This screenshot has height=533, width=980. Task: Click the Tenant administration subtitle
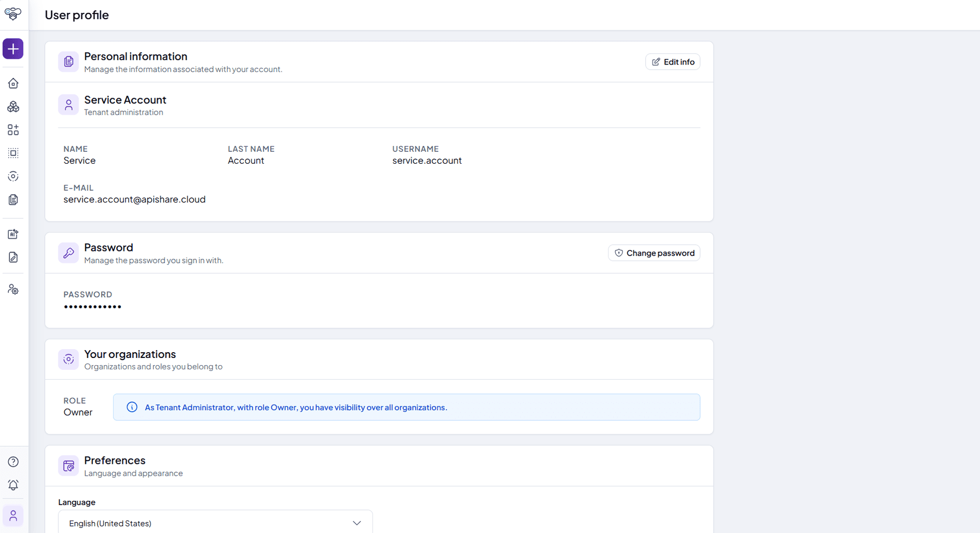(x=123, y=112)
